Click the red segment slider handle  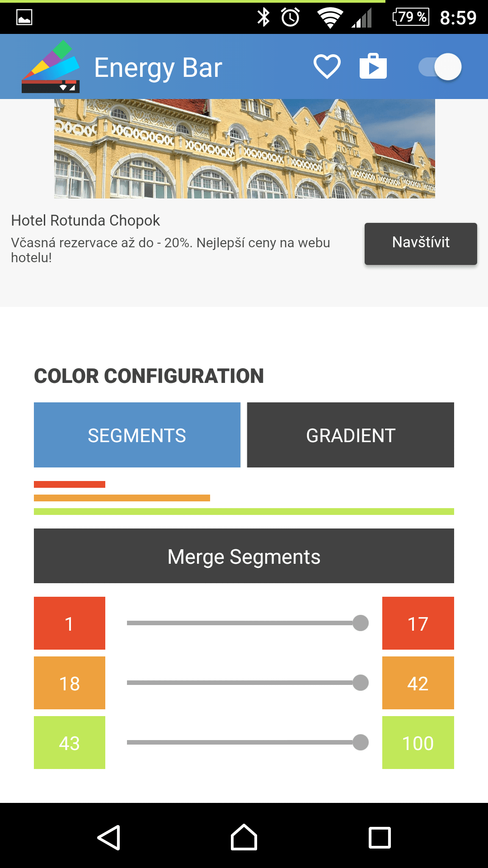click(361, 623)
